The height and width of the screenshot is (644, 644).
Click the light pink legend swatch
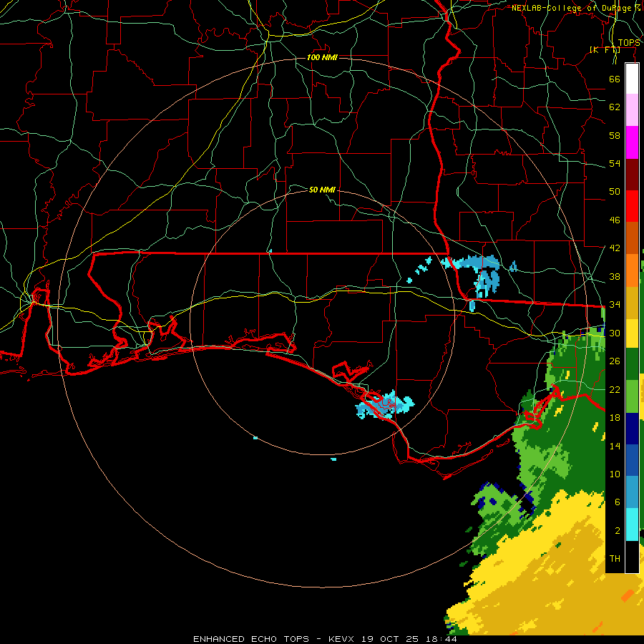pyautogui.click(x=632, y=109)
